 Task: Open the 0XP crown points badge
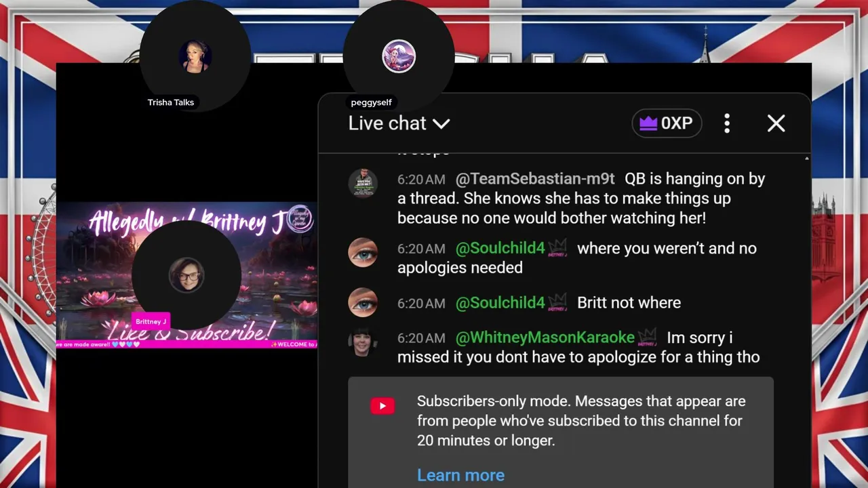tap(667, 123)
